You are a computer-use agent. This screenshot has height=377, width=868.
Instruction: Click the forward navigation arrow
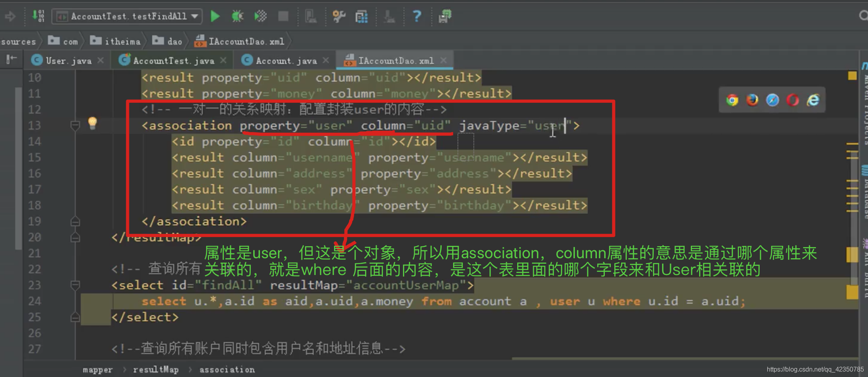click(10, 16)
